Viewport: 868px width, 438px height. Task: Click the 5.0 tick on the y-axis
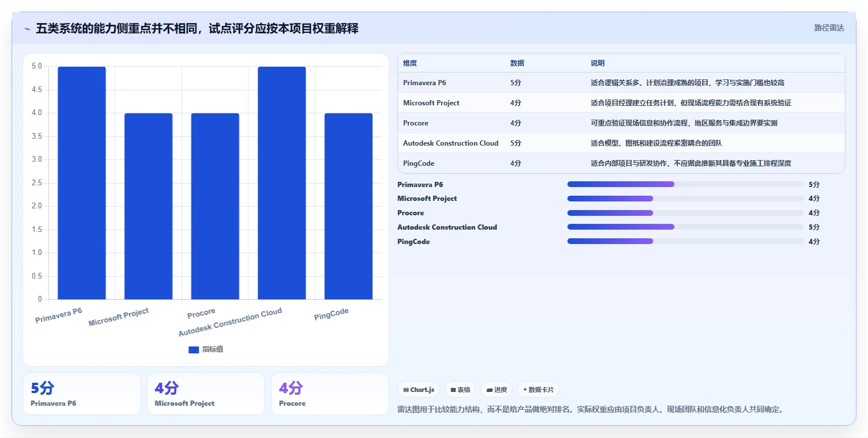pyautogui.click(x=37, y=66)
